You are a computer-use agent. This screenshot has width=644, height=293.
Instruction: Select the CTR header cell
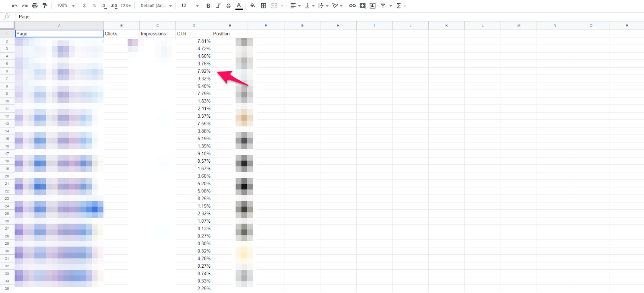(x=194, y=34)
